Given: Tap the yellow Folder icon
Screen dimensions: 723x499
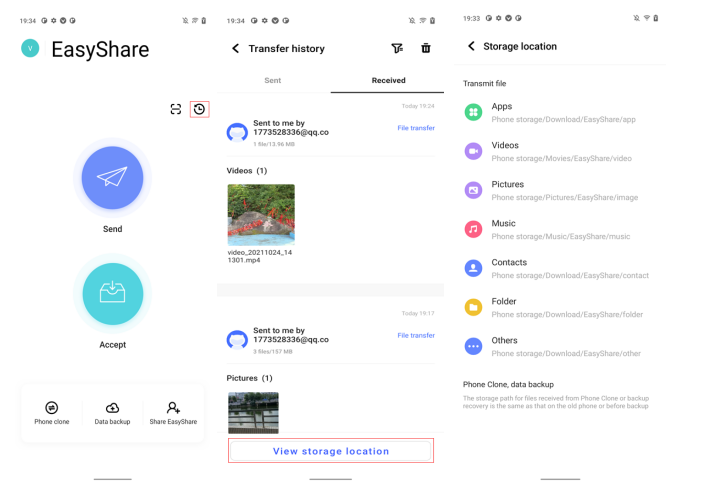Looking at the screenshot, I should (473, 307).
